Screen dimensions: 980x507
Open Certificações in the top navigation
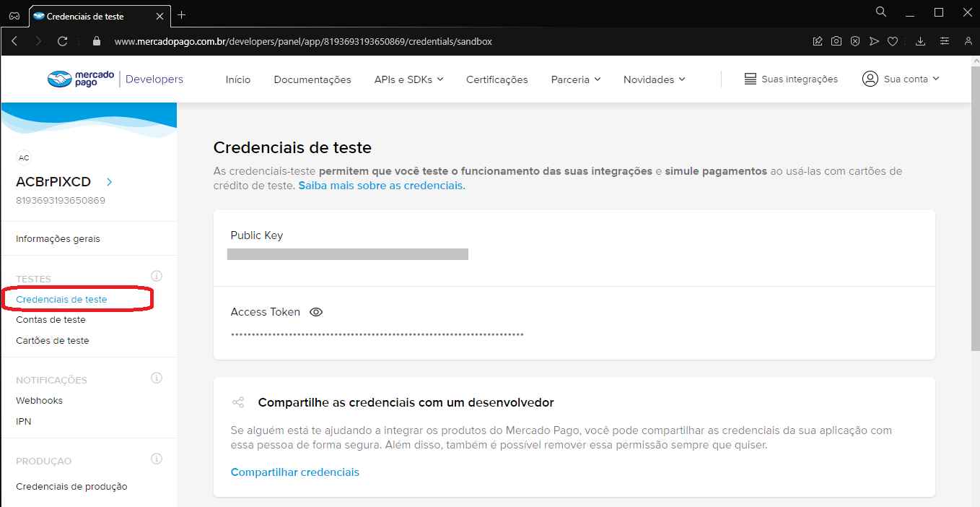[497, 79]
